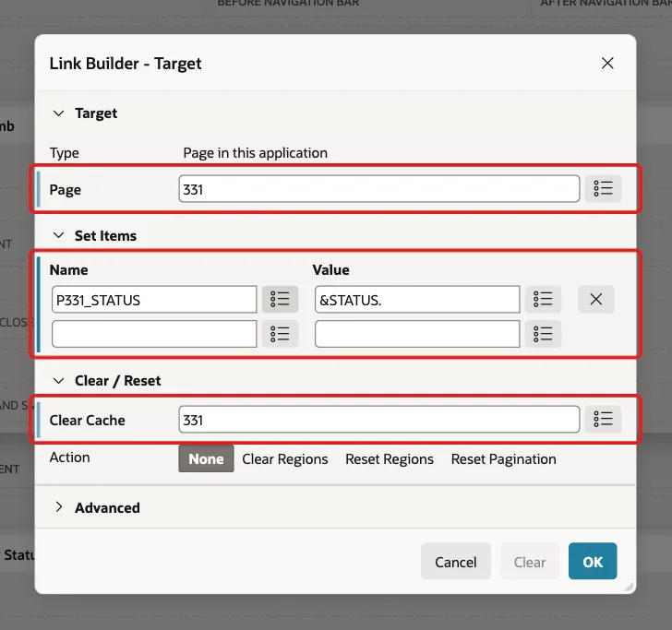This screenshot has width=672, height=630.
Task: Remove the P331_STATUS set item row
Action: (595, 299)
